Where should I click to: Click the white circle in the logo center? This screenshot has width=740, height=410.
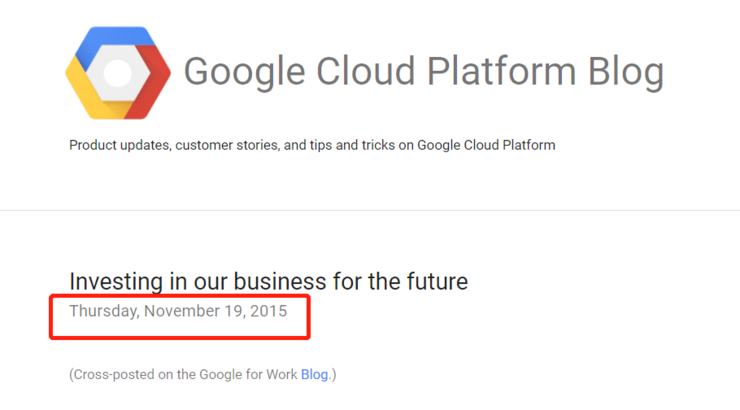coord(118,73)
